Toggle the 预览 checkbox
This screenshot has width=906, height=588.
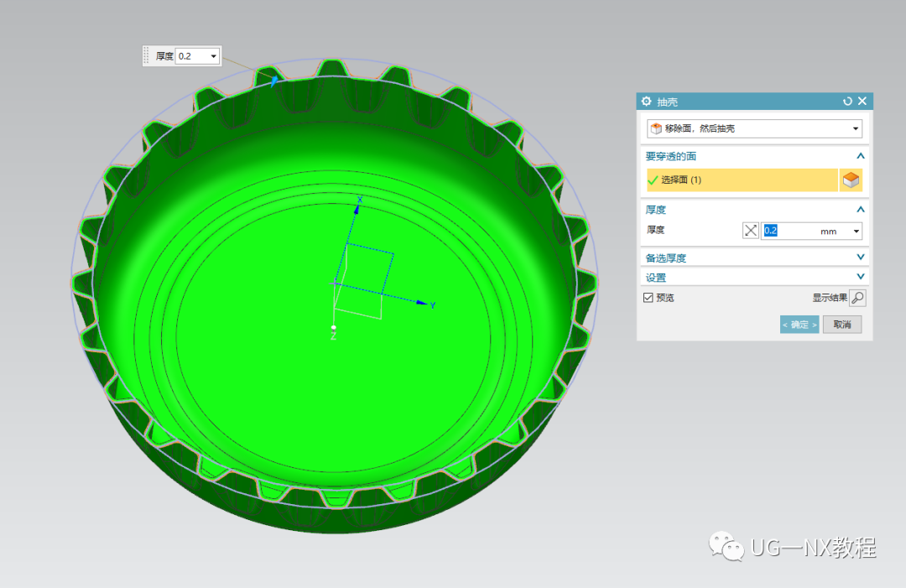pyautogui.click(x=648, y=298)
